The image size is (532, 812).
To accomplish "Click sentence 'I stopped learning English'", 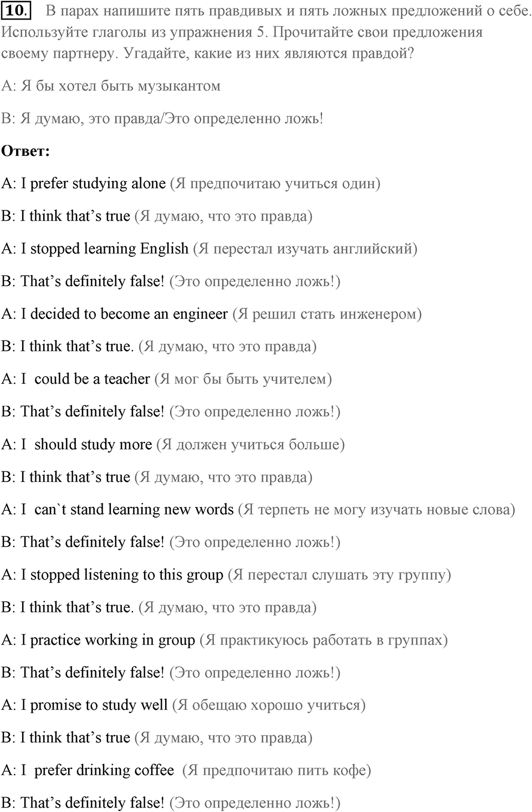I will [x=105, y=248].
